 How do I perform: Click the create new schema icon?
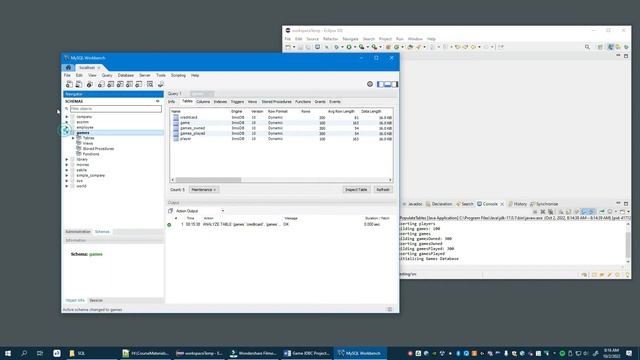point(101,84)
